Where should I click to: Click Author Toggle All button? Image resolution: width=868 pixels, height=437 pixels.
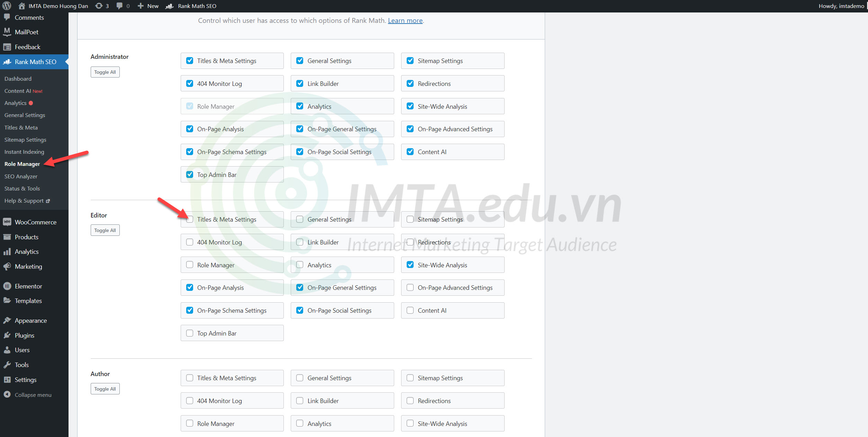pos(105,389)
